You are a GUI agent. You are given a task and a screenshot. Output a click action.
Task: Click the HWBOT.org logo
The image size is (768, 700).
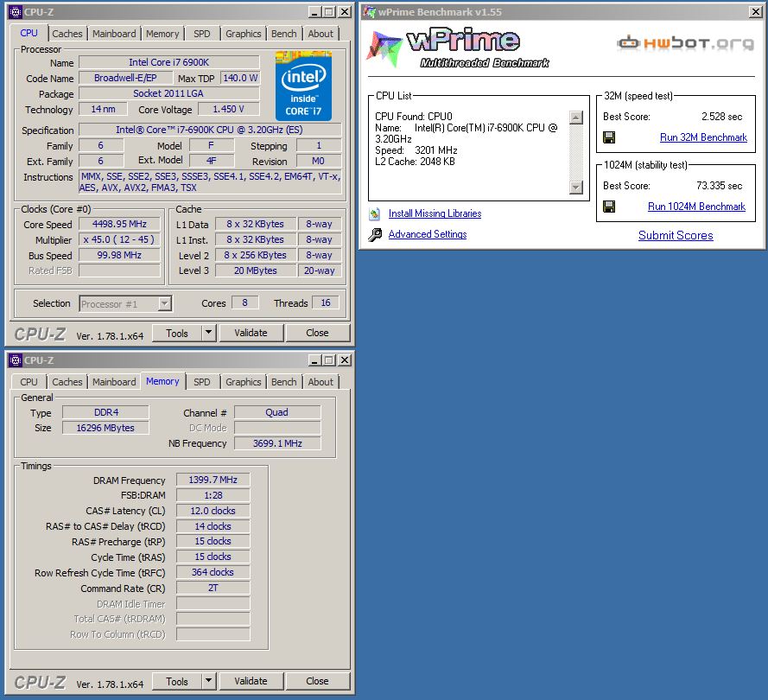point(685,43)
